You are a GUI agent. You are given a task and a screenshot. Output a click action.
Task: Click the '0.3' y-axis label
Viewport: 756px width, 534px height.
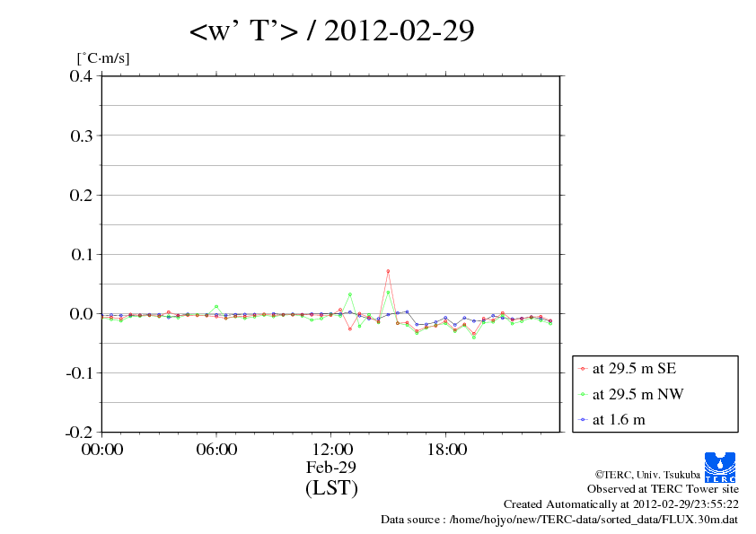(x=81, y=136)
